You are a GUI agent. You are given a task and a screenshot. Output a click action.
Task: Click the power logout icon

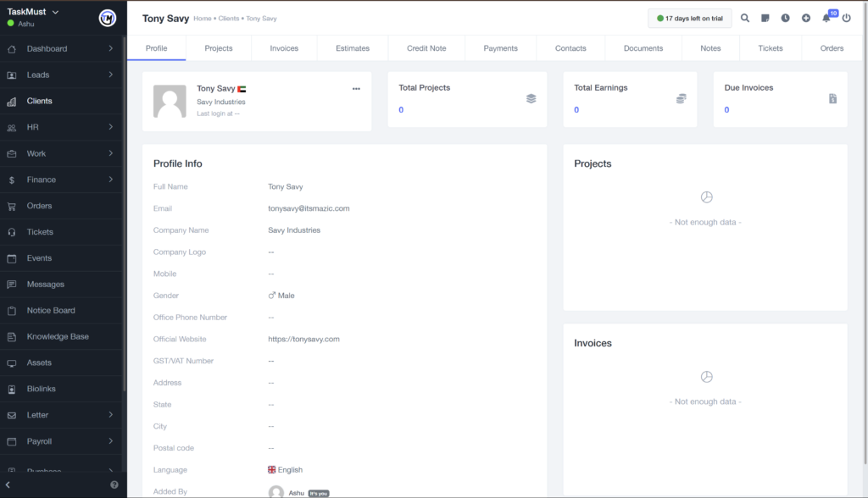click(846, 18)
